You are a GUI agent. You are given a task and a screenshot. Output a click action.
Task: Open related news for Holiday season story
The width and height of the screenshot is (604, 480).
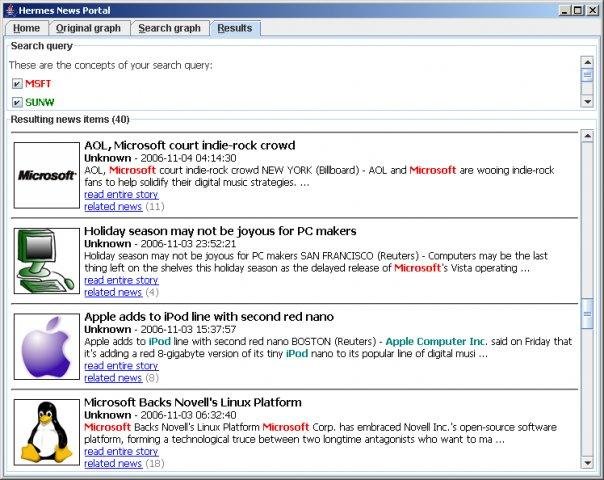point(113,292)
